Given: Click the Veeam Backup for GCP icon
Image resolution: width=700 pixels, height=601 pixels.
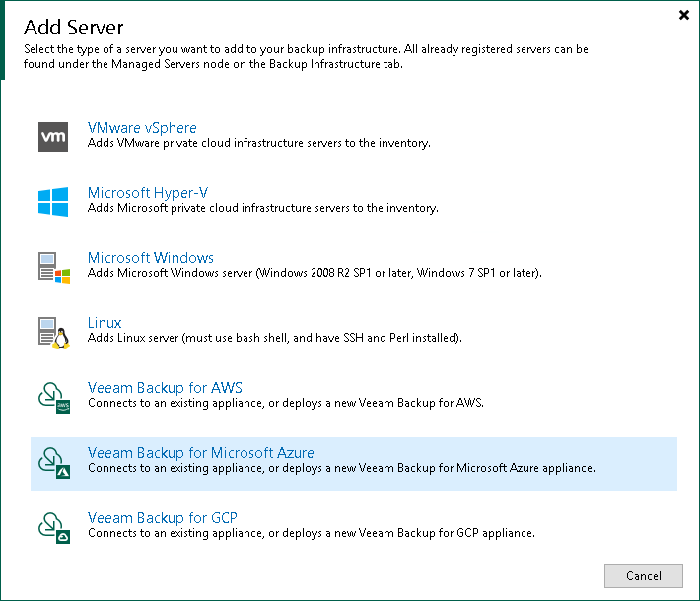Looking at the screenshot, I should click(x=54, y=528).
